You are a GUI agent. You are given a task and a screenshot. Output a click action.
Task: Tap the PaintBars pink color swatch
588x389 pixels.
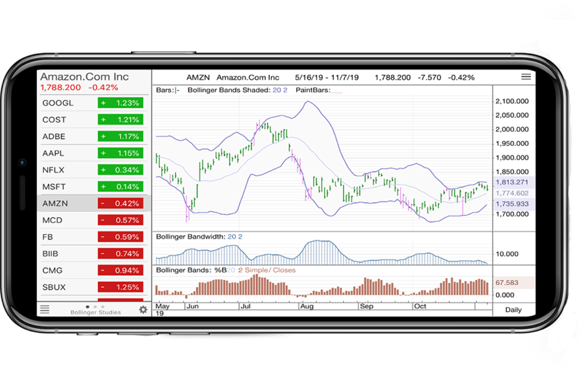337,91
